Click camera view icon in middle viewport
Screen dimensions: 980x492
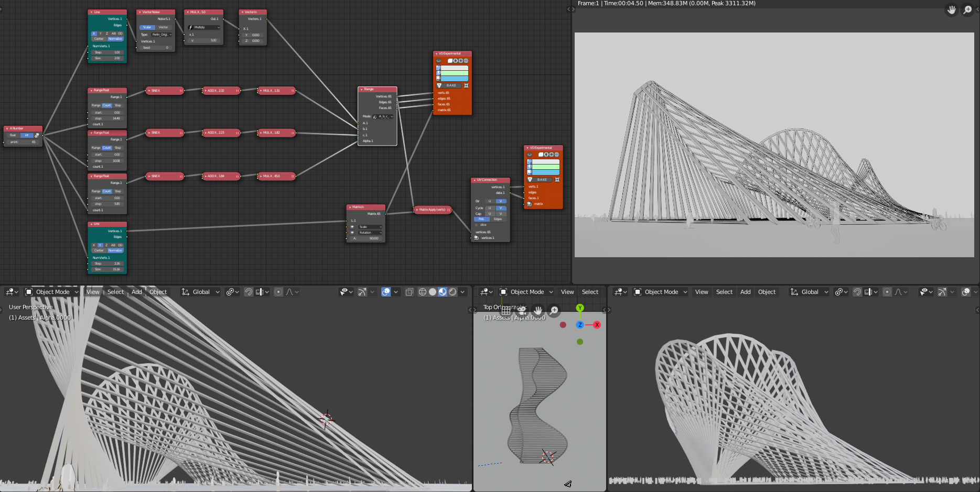pyautogui.click(x=522, y=310)
